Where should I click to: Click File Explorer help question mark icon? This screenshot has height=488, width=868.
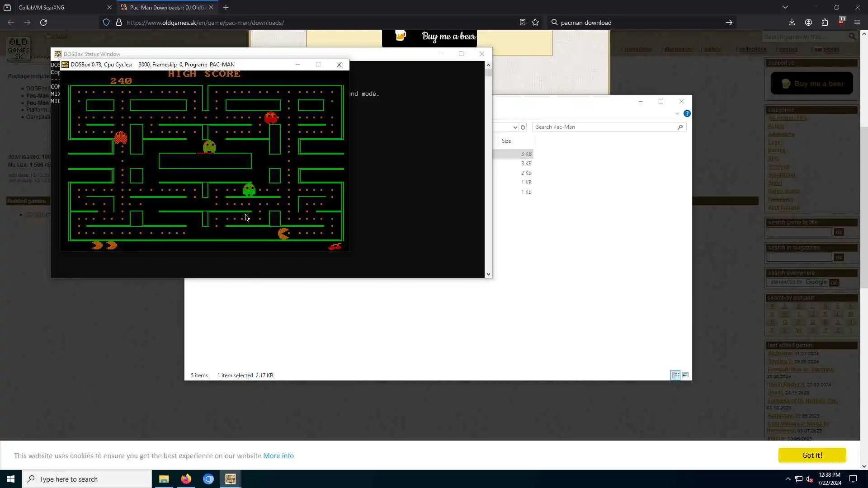[x=687, y=113]
